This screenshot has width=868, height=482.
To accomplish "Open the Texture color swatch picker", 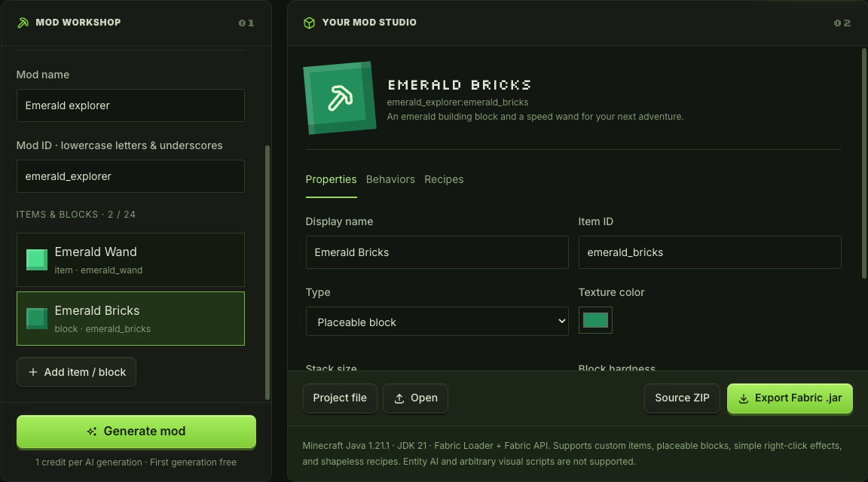I will [595, 320].
